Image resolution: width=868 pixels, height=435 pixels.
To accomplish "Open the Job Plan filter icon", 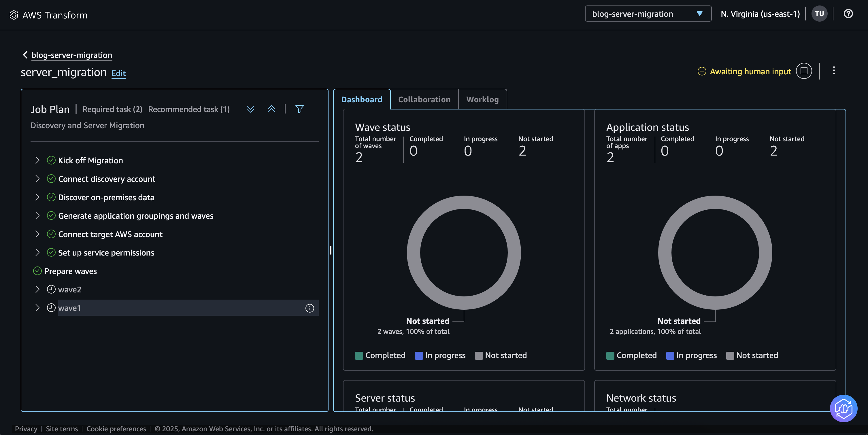I will click(x=299, y=109).
